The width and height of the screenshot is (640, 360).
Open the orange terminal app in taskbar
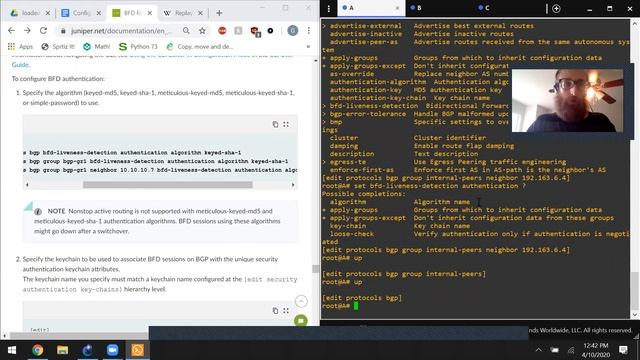138,350
